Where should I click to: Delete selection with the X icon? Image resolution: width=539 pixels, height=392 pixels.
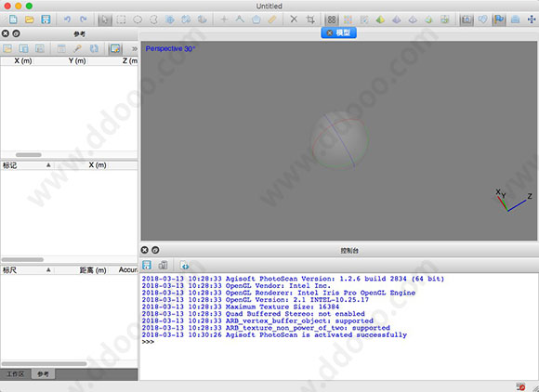pyautogui.click(x=294, y=20)
